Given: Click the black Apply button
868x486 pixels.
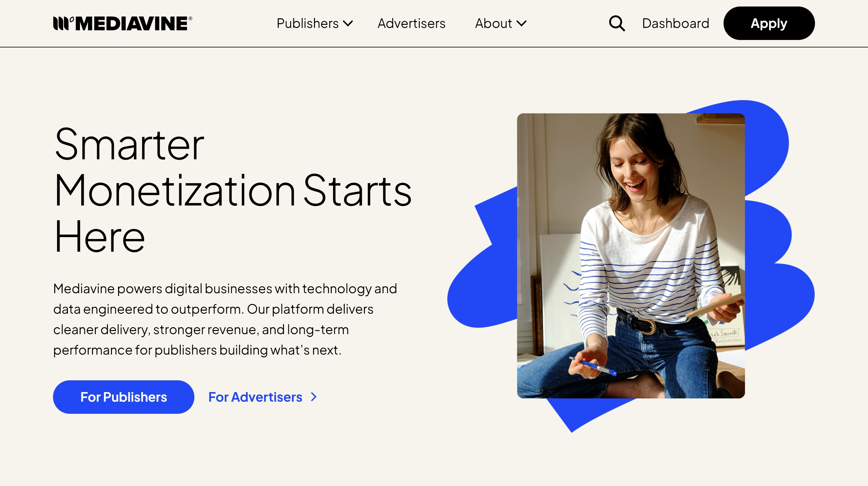Looking at the screenshot, I should coord(769,23).
